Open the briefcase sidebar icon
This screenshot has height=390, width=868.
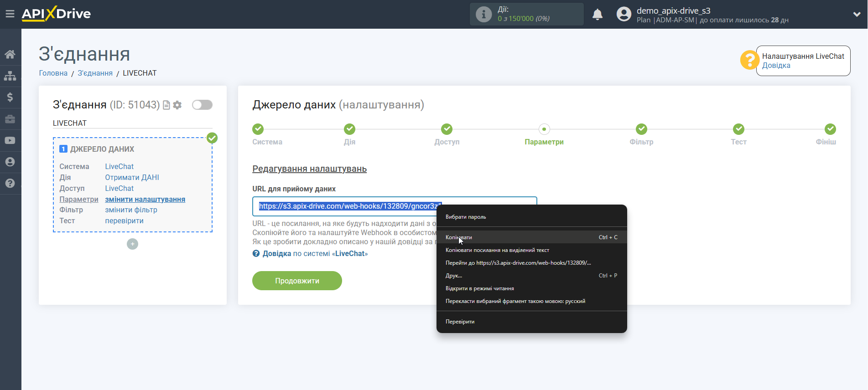(10, 119)
